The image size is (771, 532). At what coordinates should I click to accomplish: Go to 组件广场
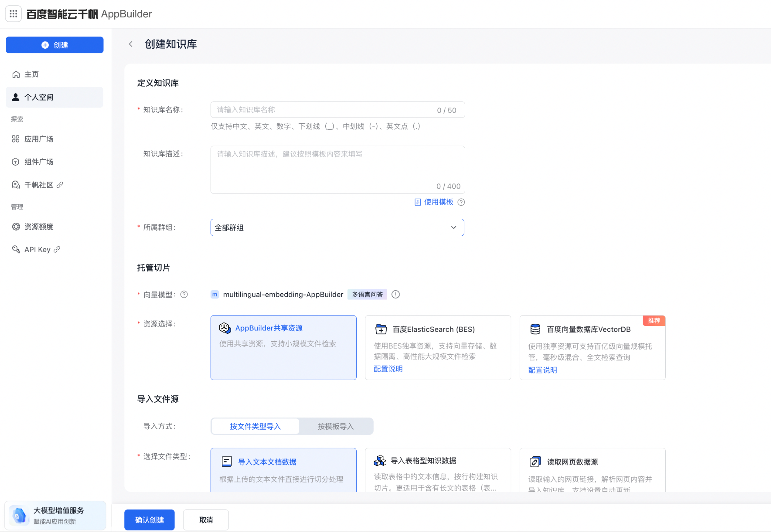click(54, 162)
